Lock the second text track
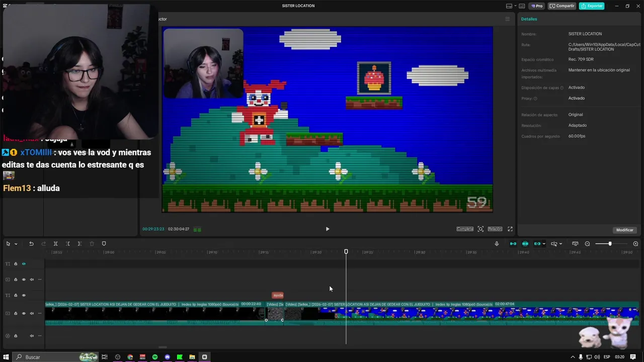This screenshot has height=362, width=644. [16, 295]
